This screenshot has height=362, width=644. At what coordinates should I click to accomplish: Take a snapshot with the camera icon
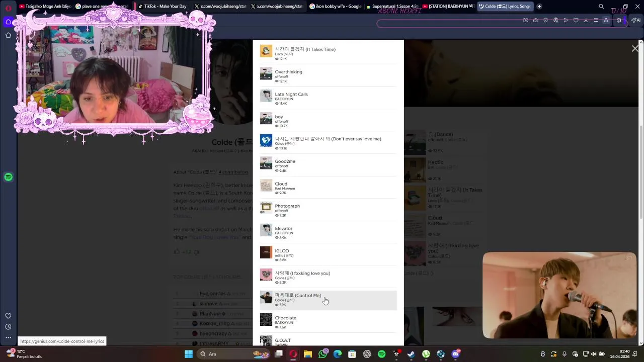coord(535,20)
